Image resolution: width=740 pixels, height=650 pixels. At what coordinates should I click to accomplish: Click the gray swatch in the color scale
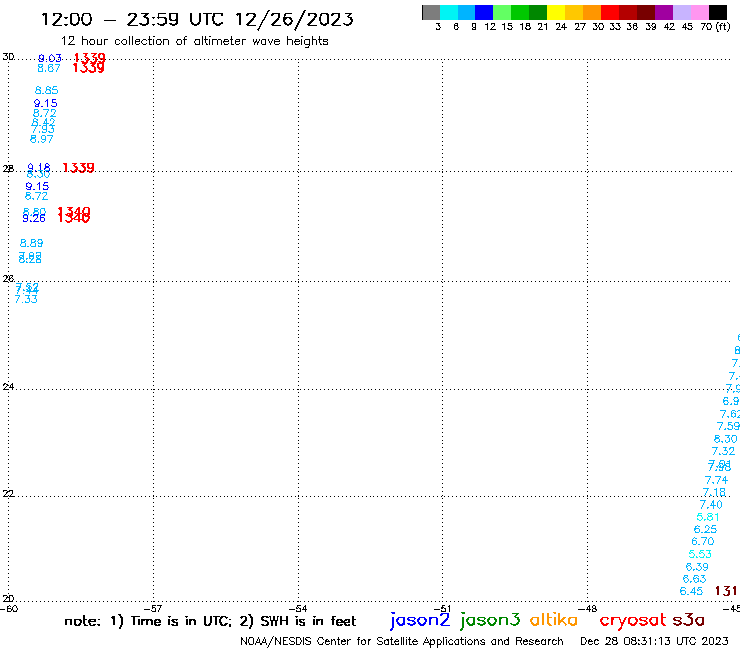pos(431,12)
